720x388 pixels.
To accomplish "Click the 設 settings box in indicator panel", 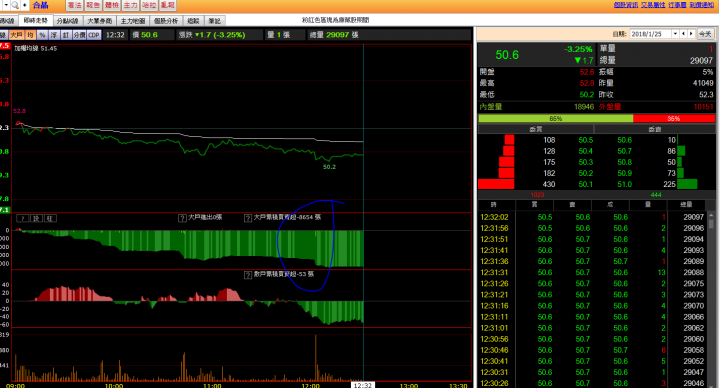I will [36, 219].
